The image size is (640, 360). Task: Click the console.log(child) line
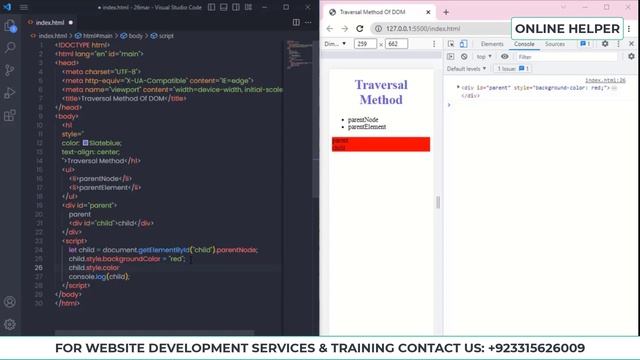99,277
